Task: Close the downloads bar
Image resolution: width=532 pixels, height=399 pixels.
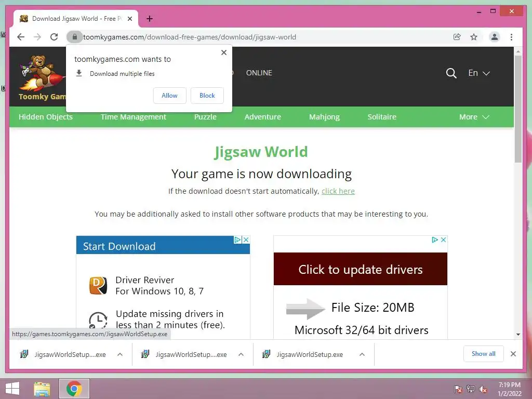Action: [513, 354]
